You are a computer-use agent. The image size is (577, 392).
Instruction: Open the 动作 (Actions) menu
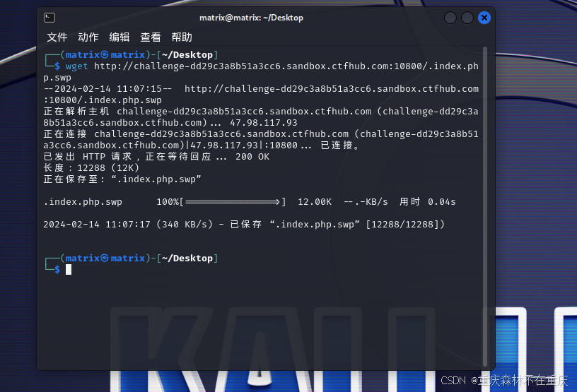coord(88,37)
